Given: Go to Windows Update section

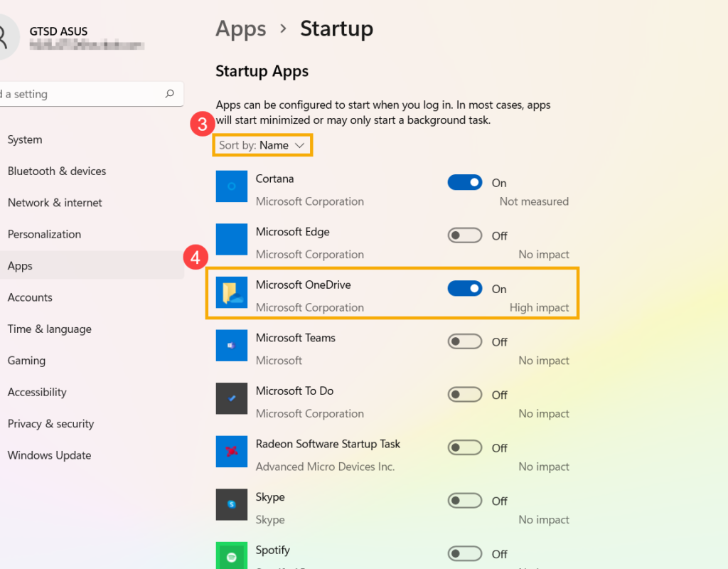Looking at the screenshot, I should point(49,455).
